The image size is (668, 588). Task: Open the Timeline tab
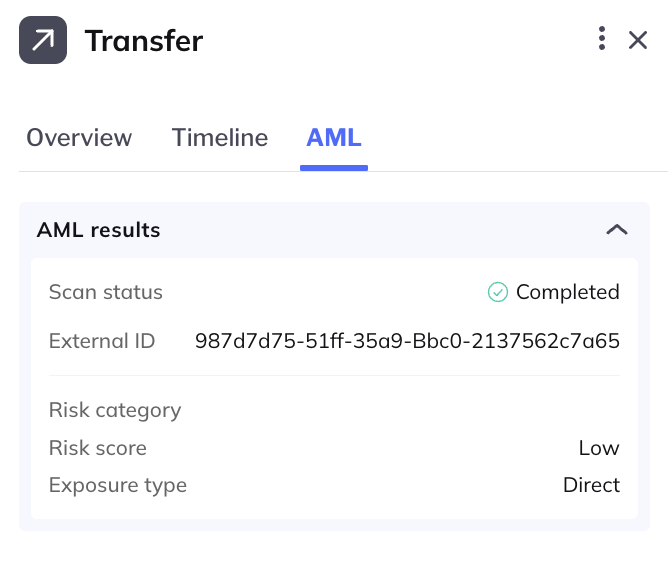pos(220,138)
